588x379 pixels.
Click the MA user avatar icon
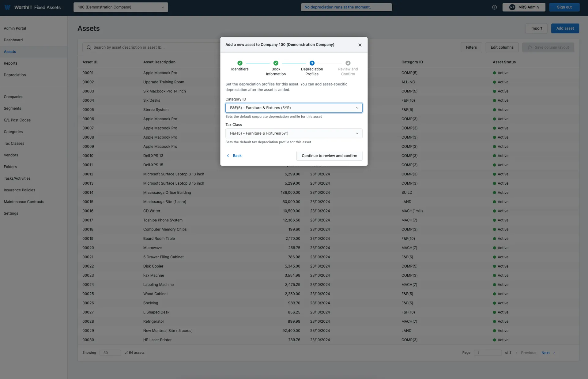[512, 7]
